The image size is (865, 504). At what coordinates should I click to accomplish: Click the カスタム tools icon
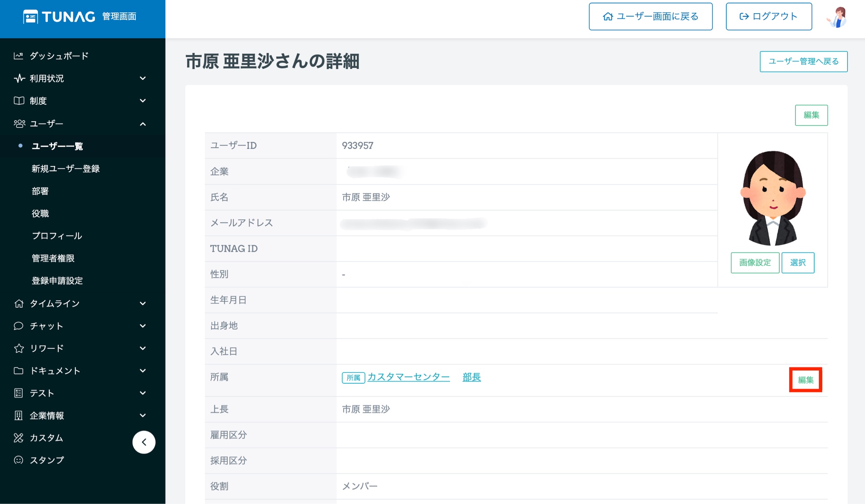(x=18, y=438)
